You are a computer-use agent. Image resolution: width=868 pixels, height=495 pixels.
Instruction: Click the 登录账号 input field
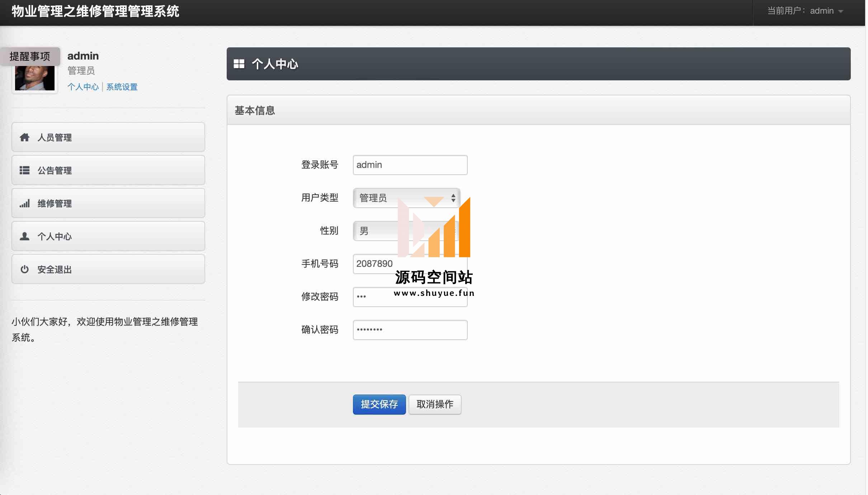[x=410, y=165]
